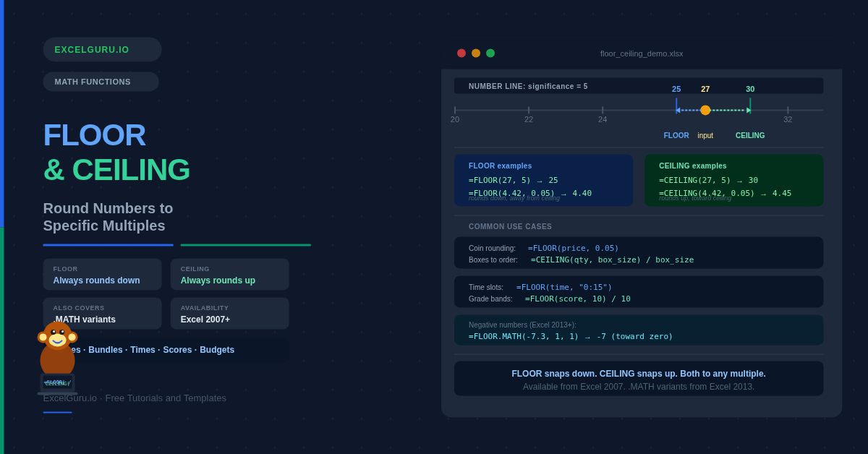
Task: Click the Also Covers .MATH variants card
Action: (102, 314)
